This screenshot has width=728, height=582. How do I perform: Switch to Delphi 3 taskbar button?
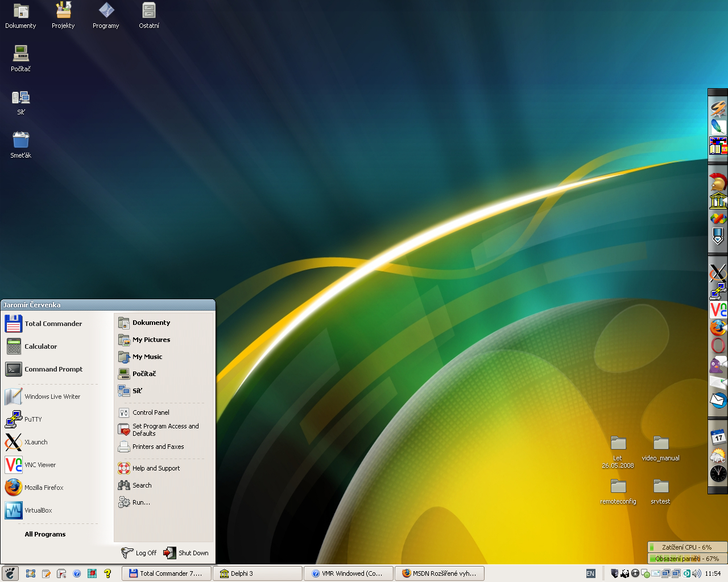click(x=257, y=573)
